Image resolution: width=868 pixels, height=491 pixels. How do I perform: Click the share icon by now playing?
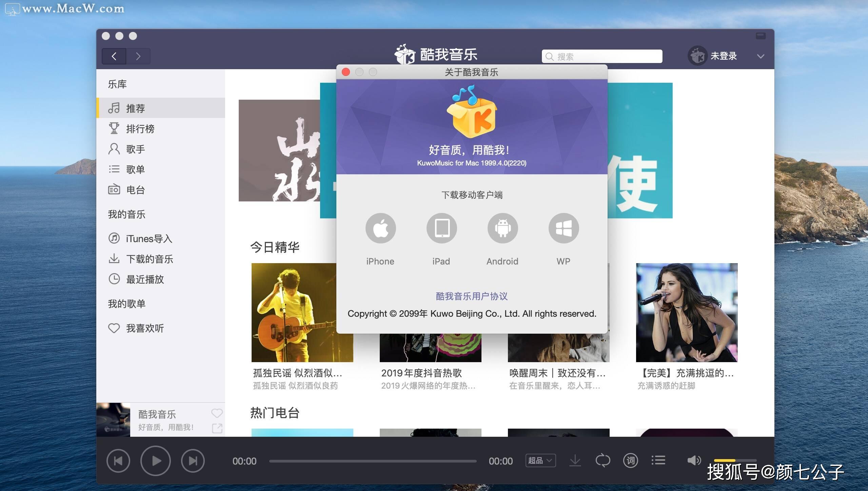217,428
